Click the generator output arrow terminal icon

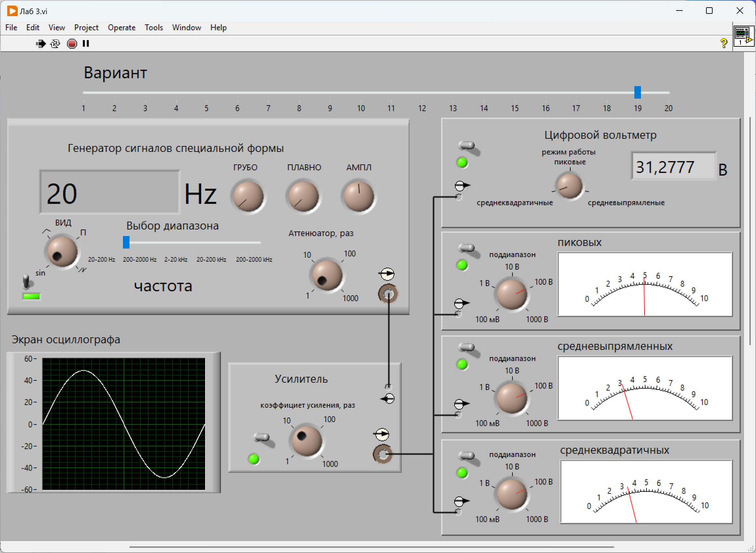[387, 274]
